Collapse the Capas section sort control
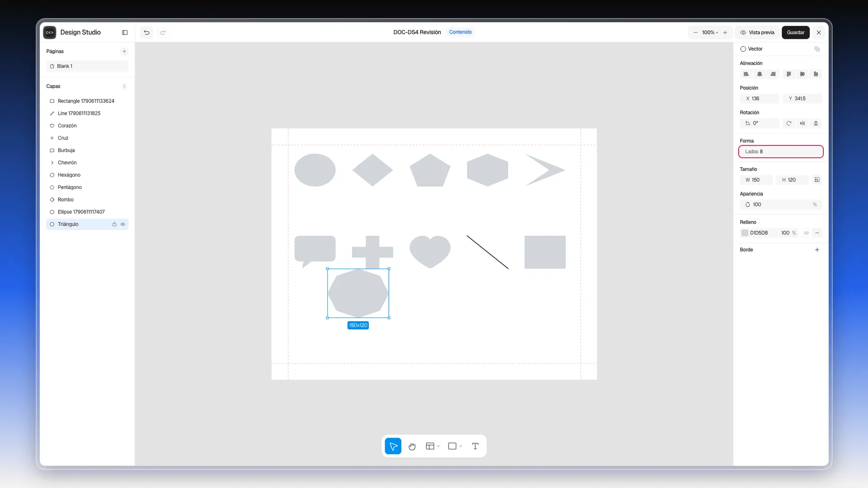The image size is (868, 488). (x=124, y=86)
